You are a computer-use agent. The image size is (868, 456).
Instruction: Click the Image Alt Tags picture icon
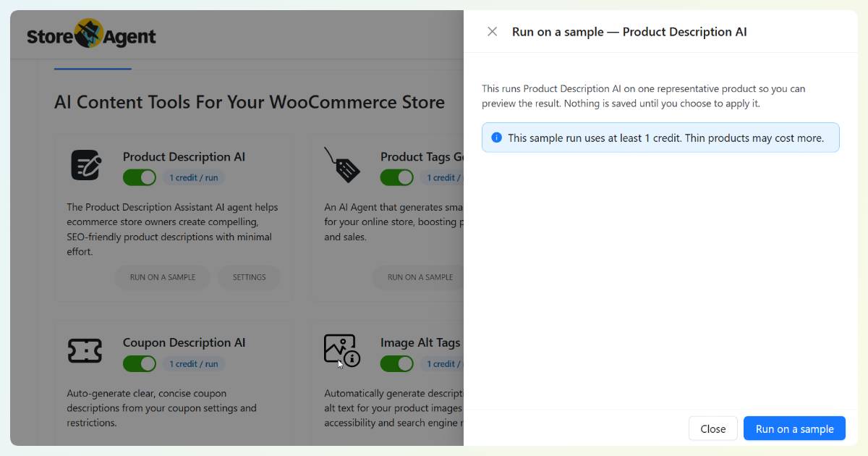[342, 350]
